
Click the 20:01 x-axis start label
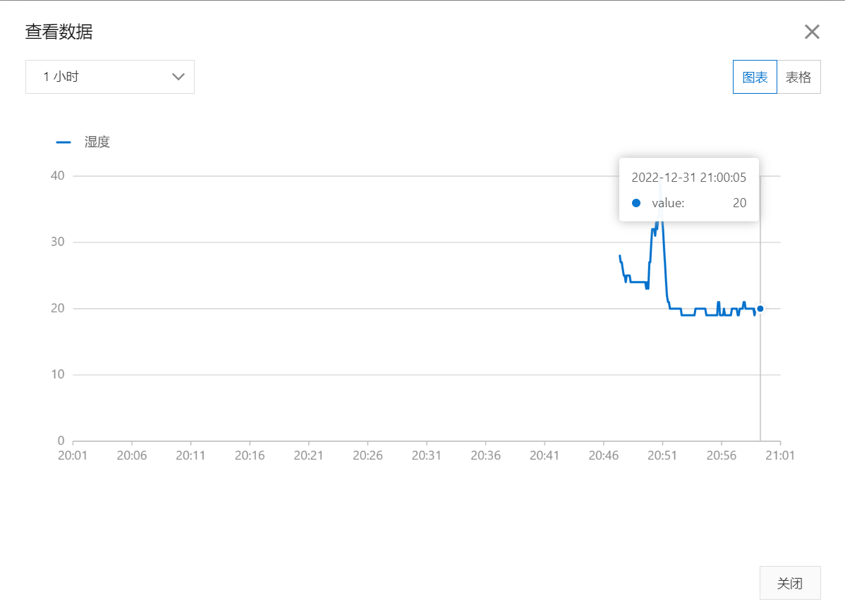click(73, 455)
